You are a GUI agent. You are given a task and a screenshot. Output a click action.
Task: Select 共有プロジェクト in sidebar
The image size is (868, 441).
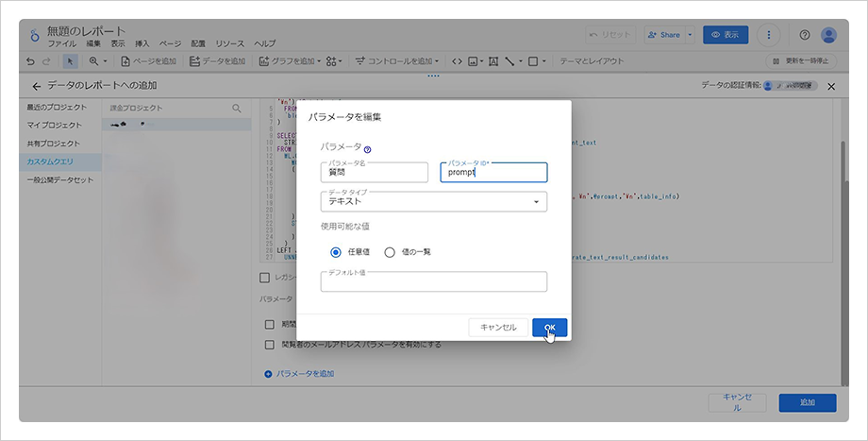tap(54, 144)
